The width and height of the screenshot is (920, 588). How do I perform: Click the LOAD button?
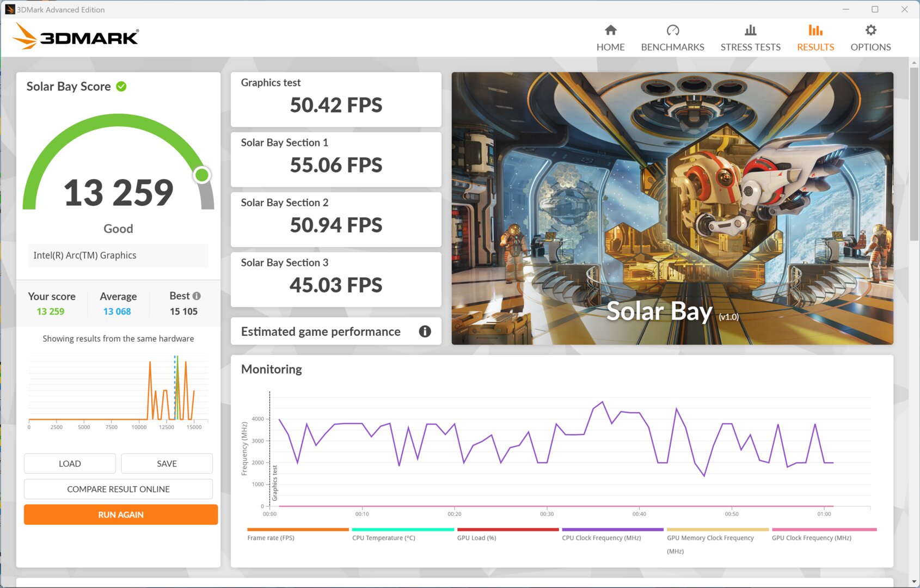pyautogui.click(x=70, y=463)
